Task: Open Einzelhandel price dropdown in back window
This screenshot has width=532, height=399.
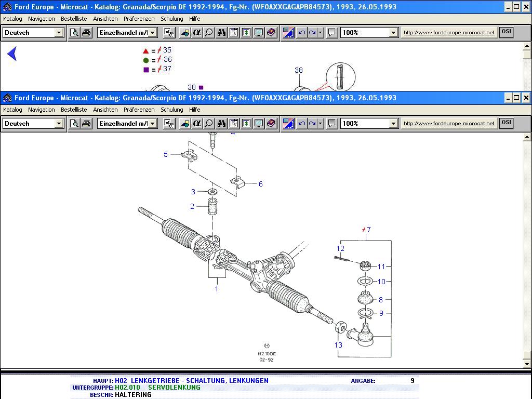Action: tap(153, 33)
